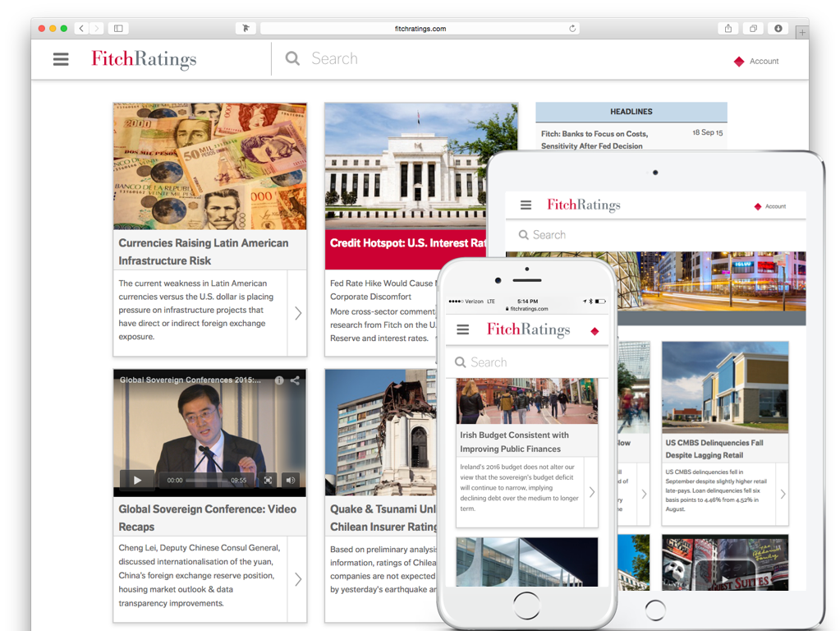Viewport: 840px width, 631px height.
Task: Expand the US CMBS article chevron on tablet
Action: pyautogui.click(x=783, y=495)
